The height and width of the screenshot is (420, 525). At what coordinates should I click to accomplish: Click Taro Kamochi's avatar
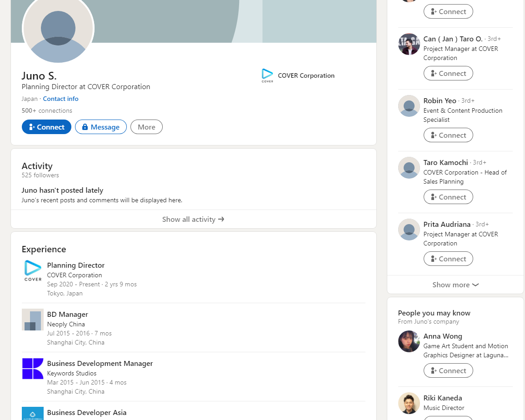tap(409, 168)
